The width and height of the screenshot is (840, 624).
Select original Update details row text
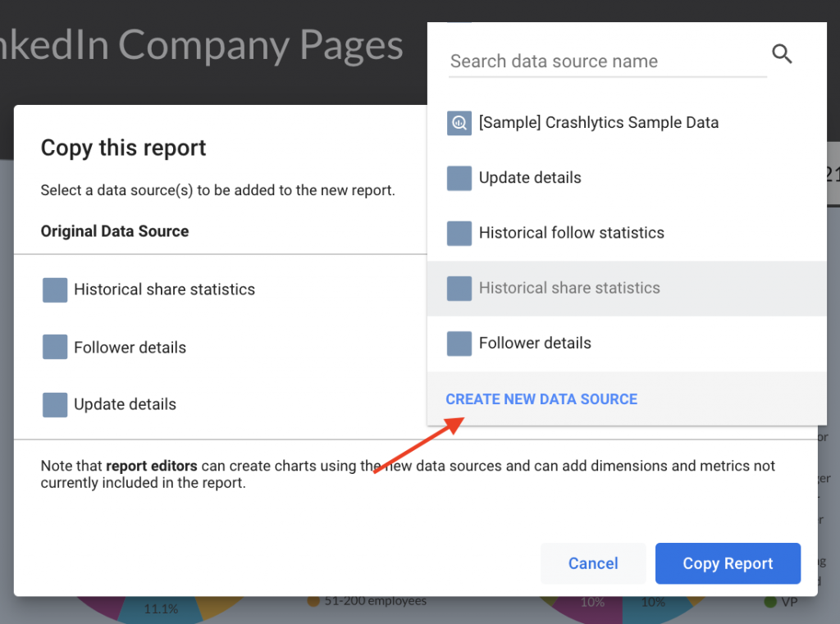(x=125, y=404)
